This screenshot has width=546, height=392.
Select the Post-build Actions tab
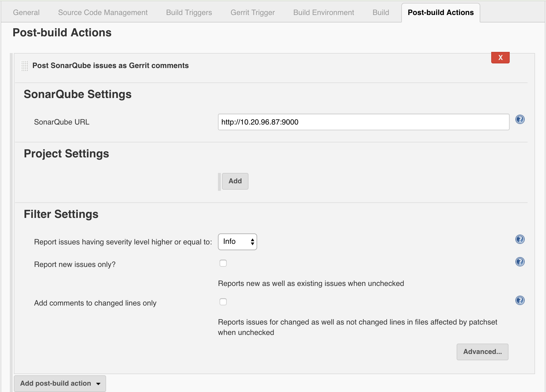tap(440, 12)
